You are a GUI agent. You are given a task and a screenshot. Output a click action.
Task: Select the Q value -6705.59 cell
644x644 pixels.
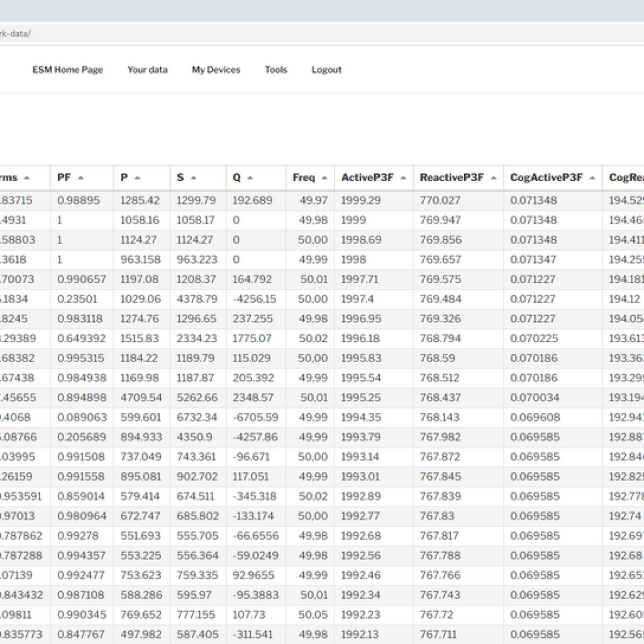[255, 418]
